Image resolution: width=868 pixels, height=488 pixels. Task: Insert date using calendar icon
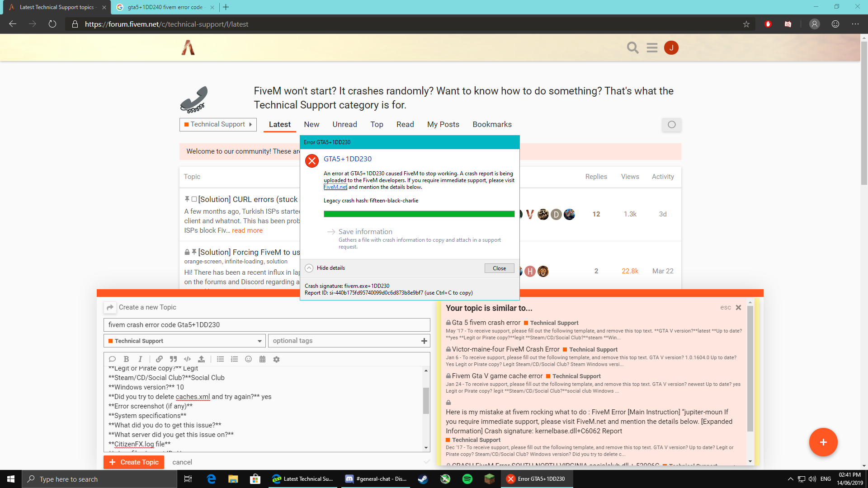click(262, 359)
